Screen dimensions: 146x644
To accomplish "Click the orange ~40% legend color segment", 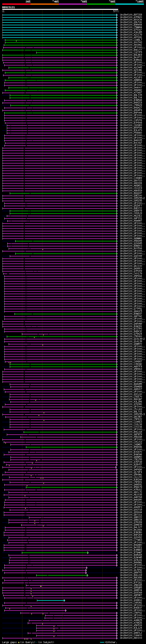I will point(45,4).
